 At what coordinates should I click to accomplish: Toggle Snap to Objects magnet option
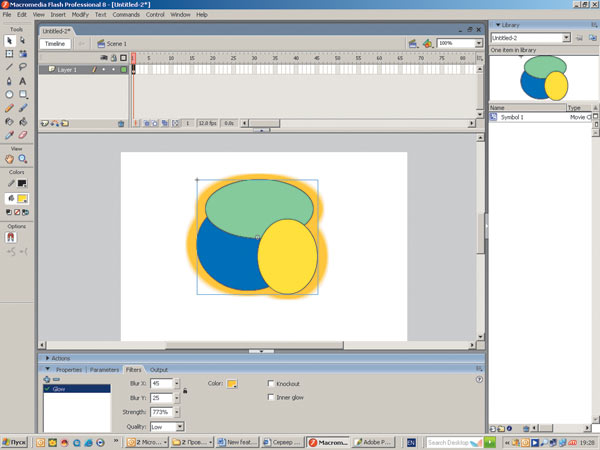pyautogui.click(x=11, y=238)
